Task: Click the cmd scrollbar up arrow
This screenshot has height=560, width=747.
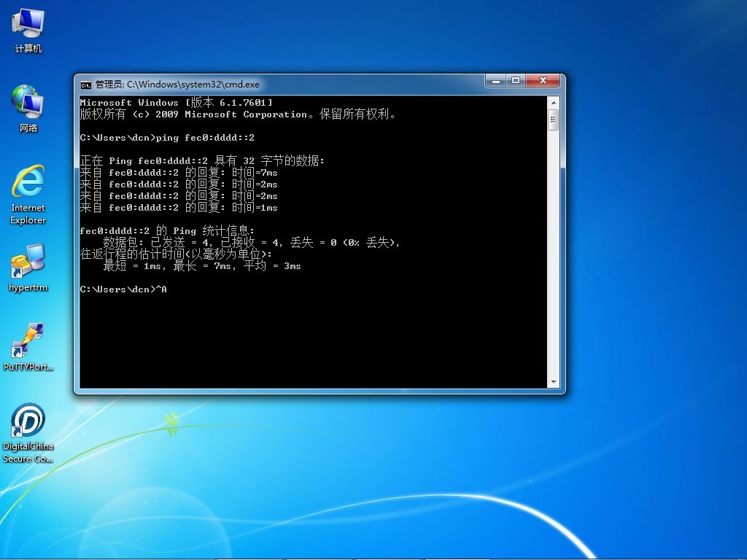Action: click(x=553, y=102)
